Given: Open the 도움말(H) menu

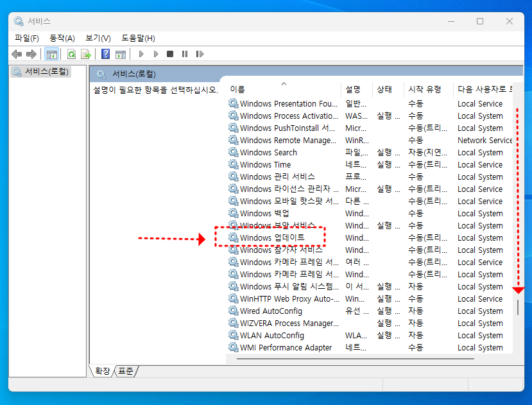Looking at the screenshot, I should (x=139, y=38).
